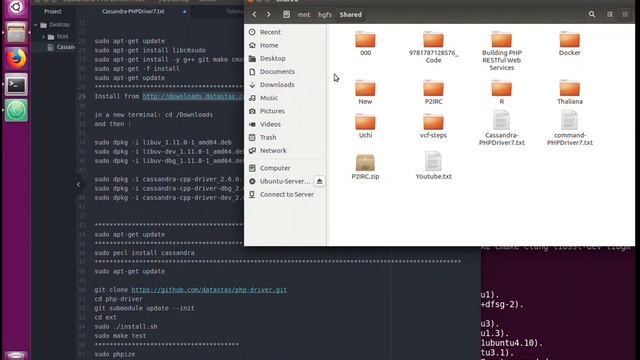Select Building PHP RESTful Web Services folder
The width and height of the screenshot is (640, 360).
coord(502,51)
